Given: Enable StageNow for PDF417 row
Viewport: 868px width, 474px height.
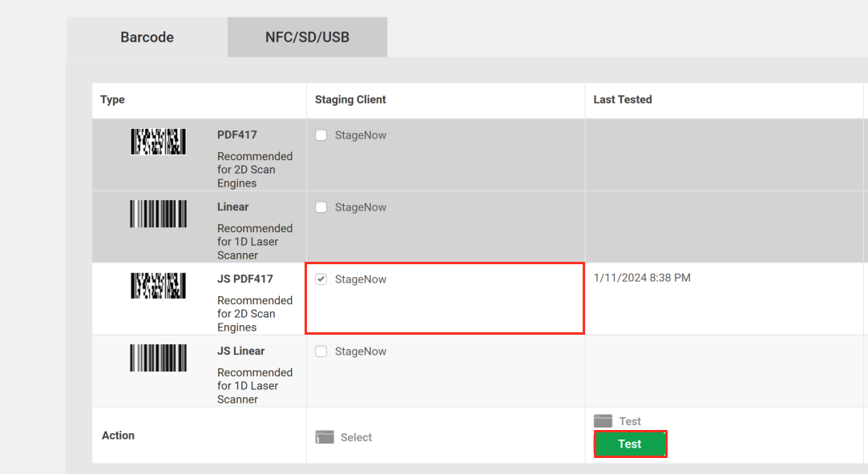Looking at the screenshot, I should (x=321, y=135).
